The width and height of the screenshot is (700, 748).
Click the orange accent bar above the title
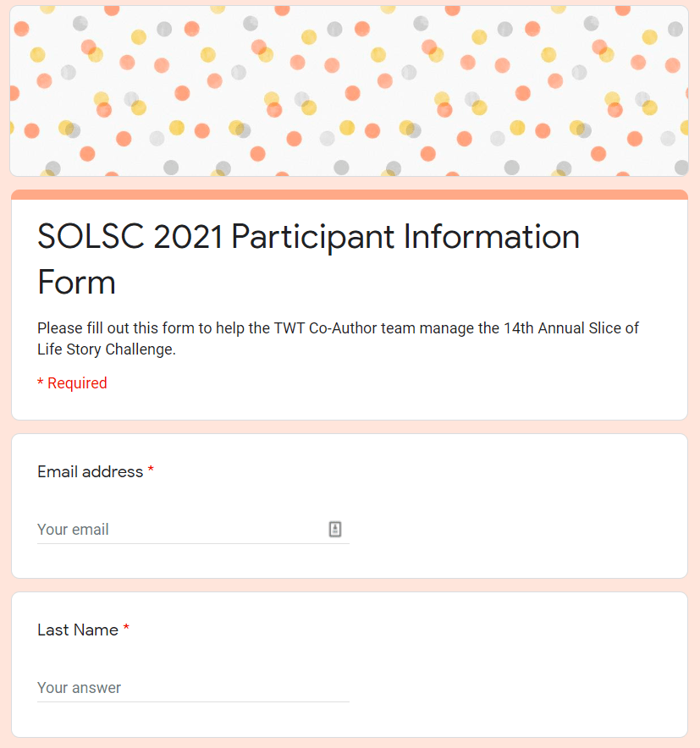349,195
